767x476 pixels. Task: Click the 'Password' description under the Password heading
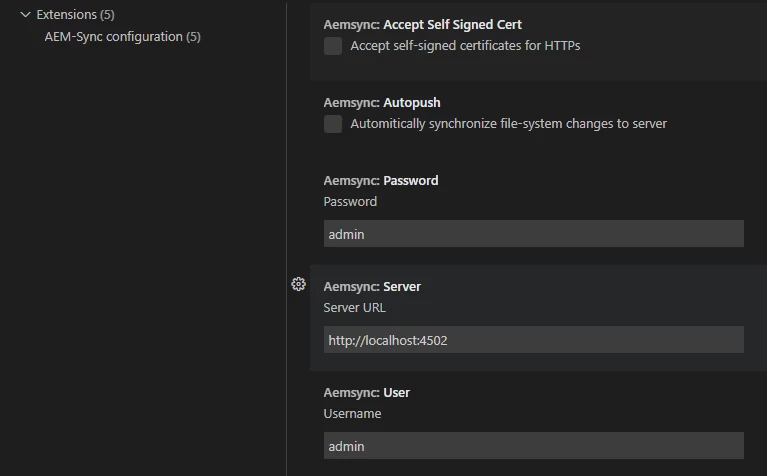point(350,202)
